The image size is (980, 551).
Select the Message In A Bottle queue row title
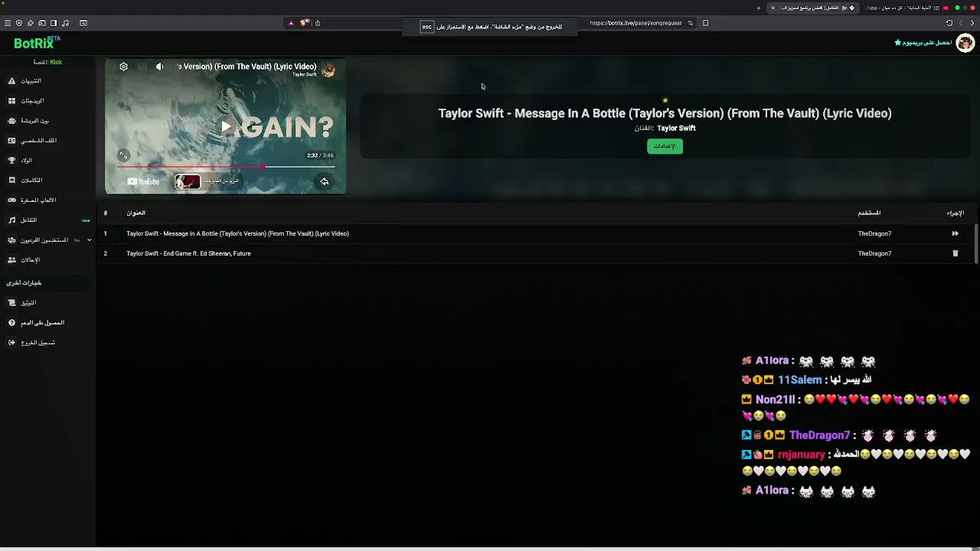237,233
